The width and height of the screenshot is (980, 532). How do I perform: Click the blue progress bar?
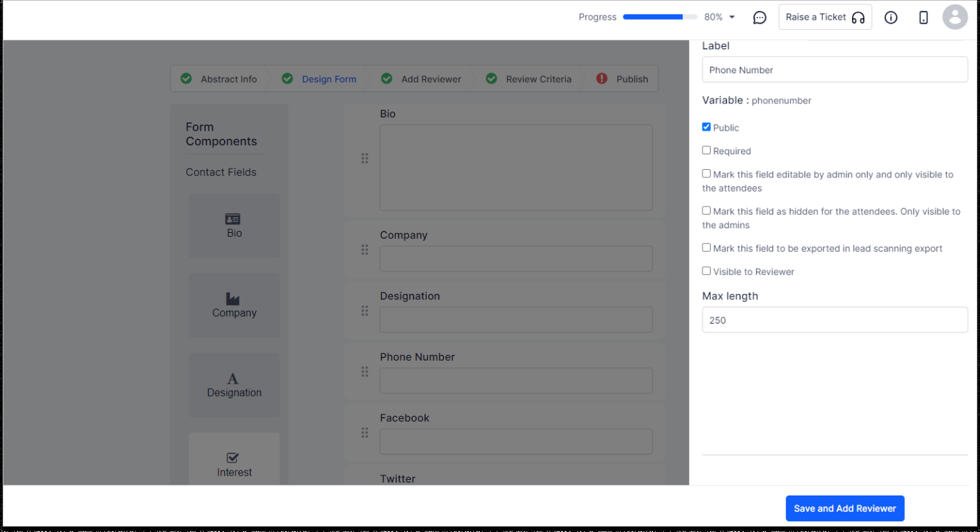coord(660,17)
